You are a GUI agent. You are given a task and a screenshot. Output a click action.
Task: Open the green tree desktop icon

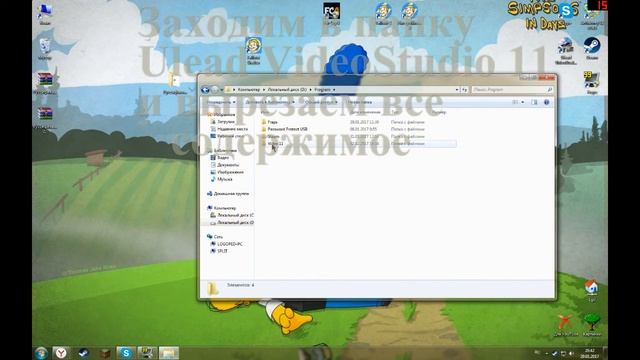pos(591,325)
